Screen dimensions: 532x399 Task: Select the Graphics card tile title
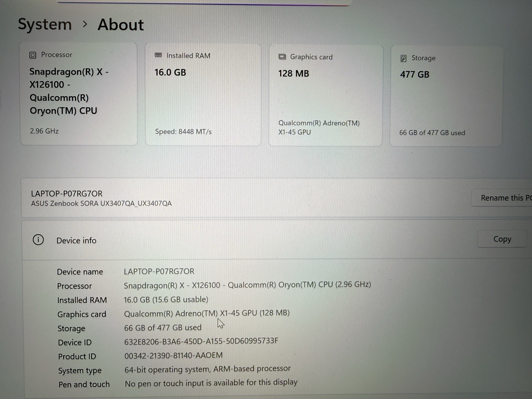[311, 57]
